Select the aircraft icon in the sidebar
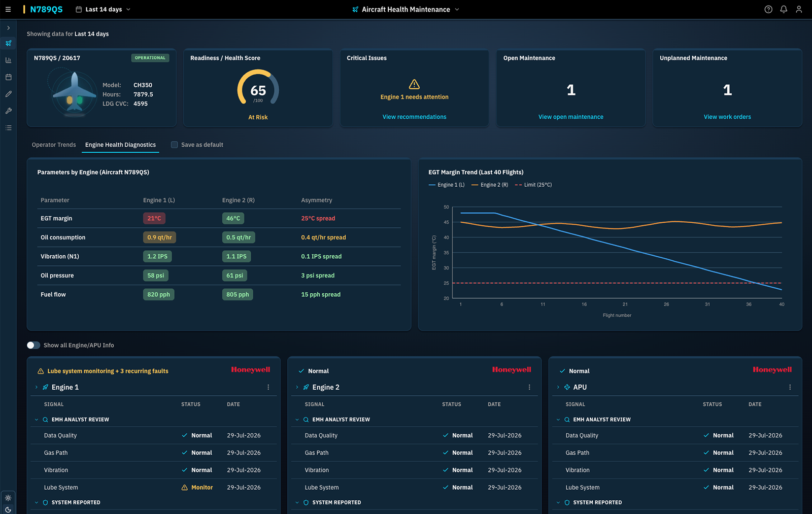812x514 pixels. coord(9,43)
